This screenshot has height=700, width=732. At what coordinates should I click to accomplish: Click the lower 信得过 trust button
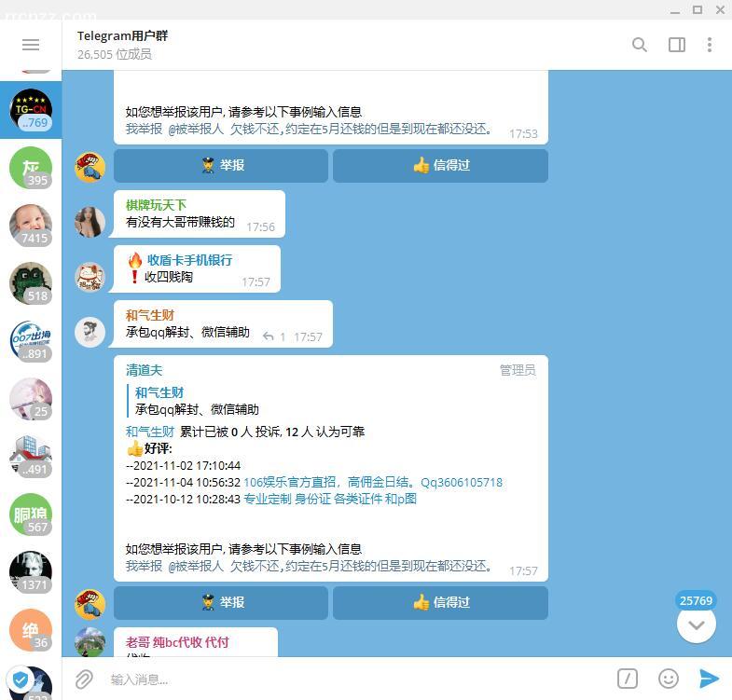click(440, 603)
